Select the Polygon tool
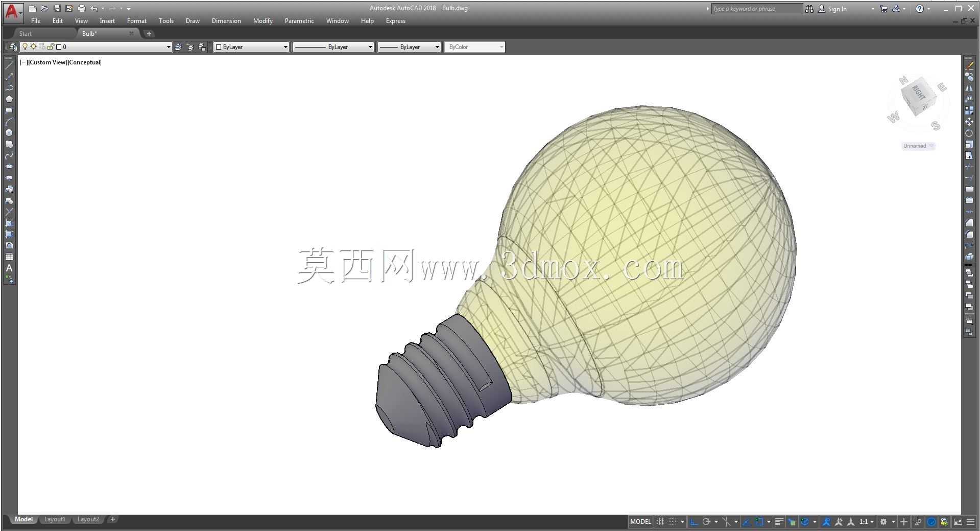The height and width of the screenshot is (531, 980). tap(9, 99)
